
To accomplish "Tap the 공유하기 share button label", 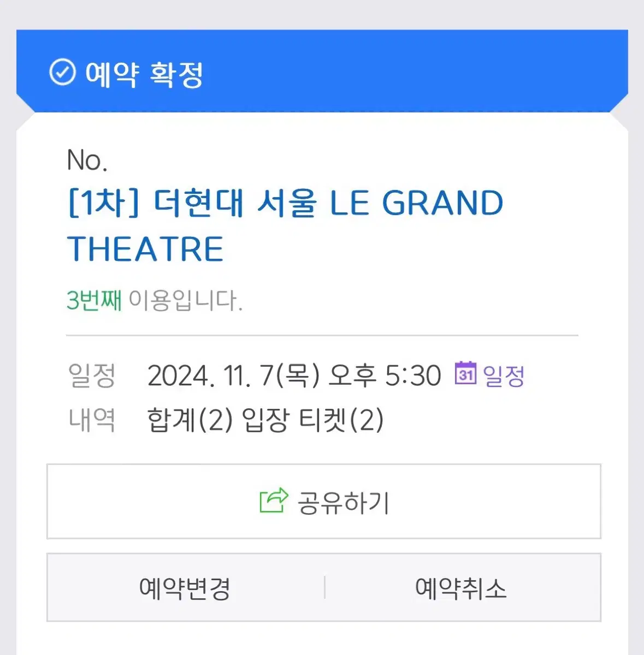I will pos(343,502).
